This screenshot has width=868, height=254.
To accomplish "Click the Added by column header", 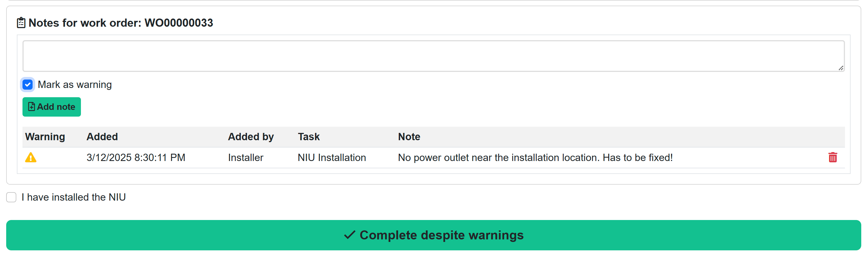I will click(x=251, y=137).
